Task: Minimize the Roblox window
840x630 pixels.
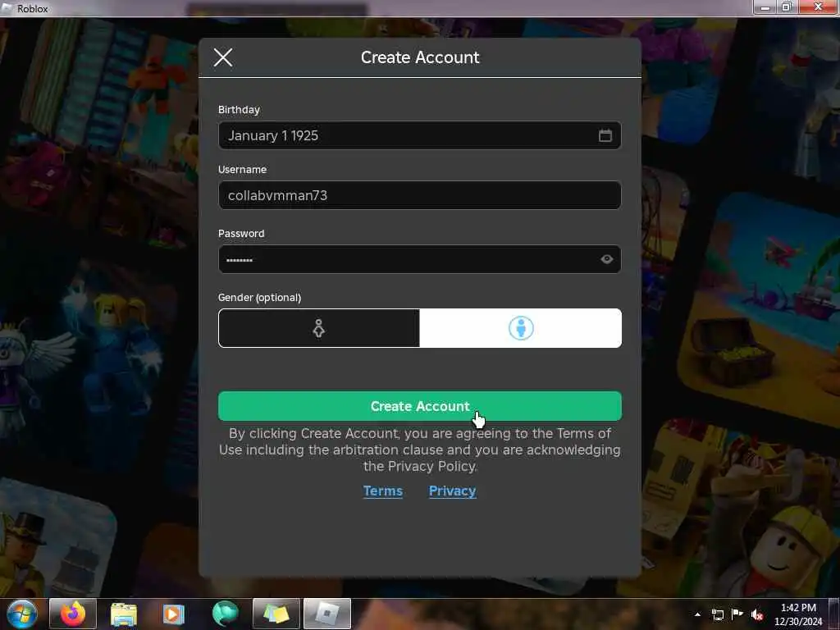Action: coord(765,7)
